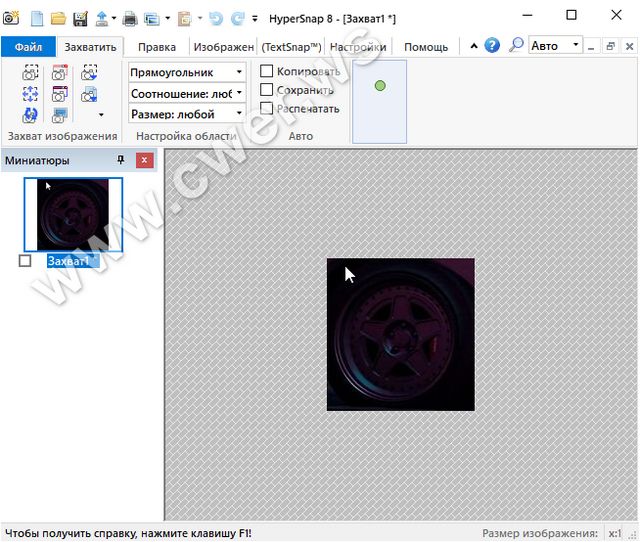640x542 pixels.
Task: Click the save floppy disk icon
Action: pyautogui.click(x=80, y=17)
